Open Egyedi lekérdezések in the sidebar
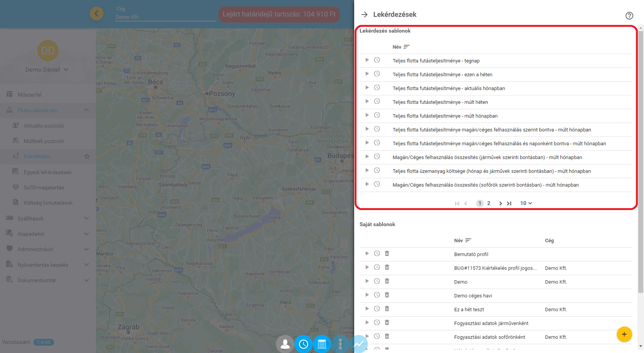644x353 pixels. pyautogui.click(x=48, y=172)
